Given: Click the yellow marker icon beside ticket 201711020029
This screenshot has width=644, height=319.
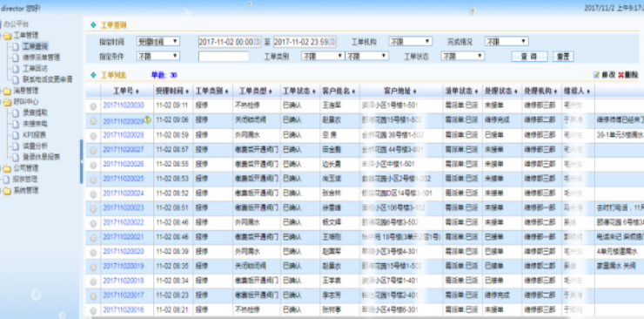Looking at the screenshot, I should (148, 119).
